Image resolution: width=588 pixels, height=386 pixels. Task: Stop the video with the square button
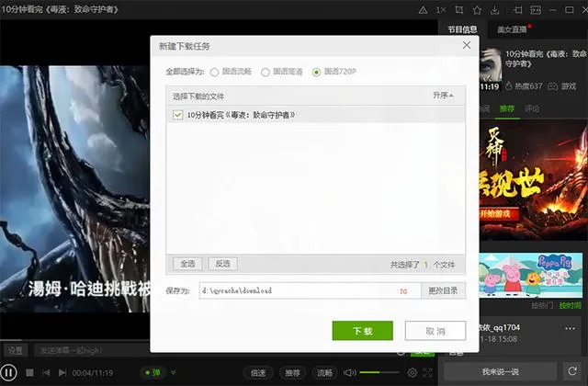(29, 372)
